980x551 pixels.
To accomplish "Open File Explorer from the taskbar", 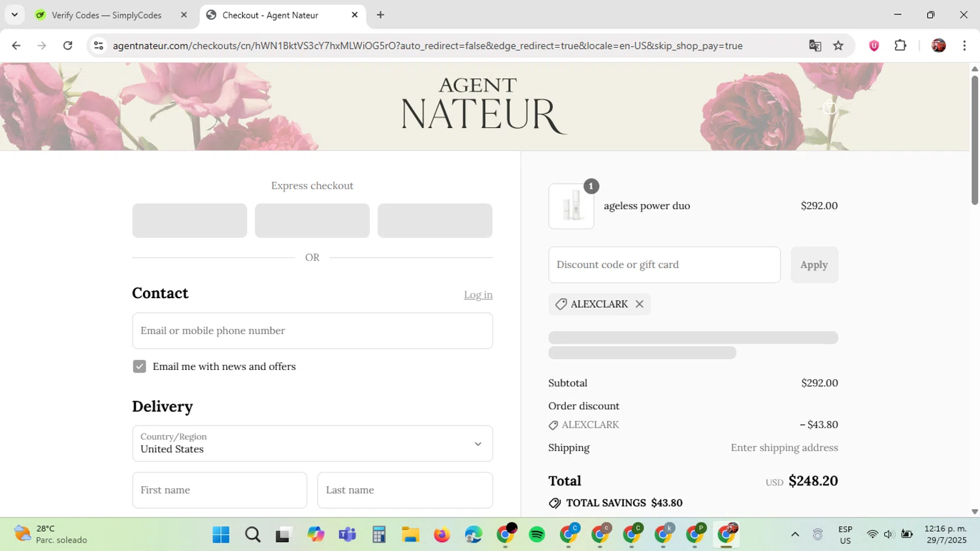I will coord(410,535).
